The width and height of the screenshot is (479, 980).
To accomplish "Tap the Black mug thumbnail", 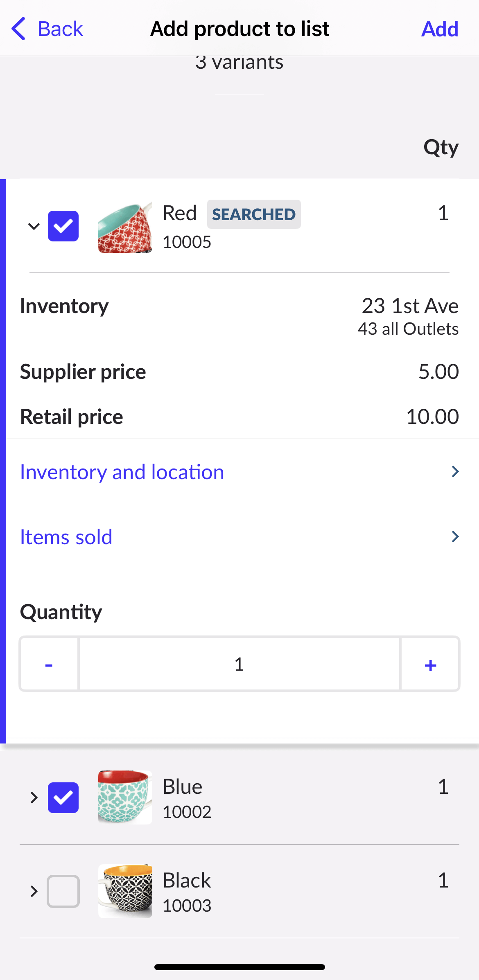I will tap(125, 891).
